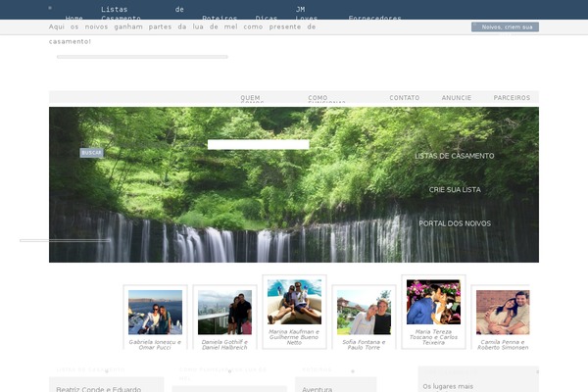Open Daniela Gothilf e Daniel Halbreich photo
The height and width of the screenshot is (392, 588).
pos(225,312)
